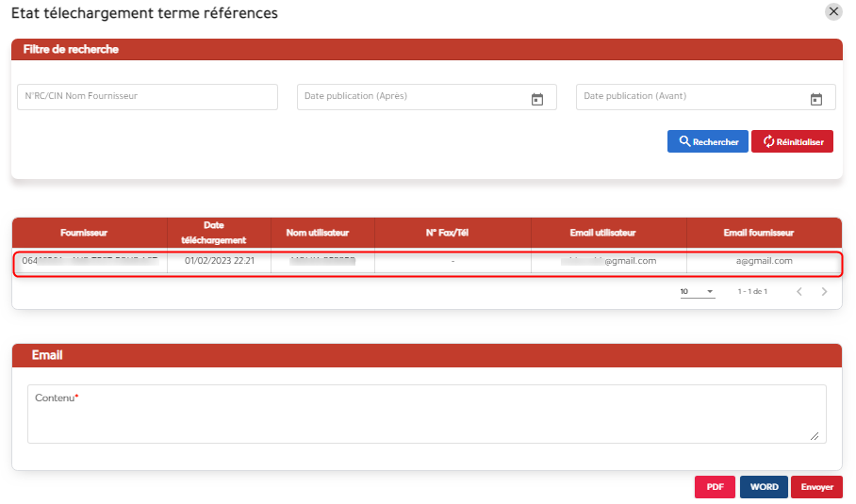Click the Email utilisateur column header
The height and width of the screenshot is (504, 856).
coord(608,233)
